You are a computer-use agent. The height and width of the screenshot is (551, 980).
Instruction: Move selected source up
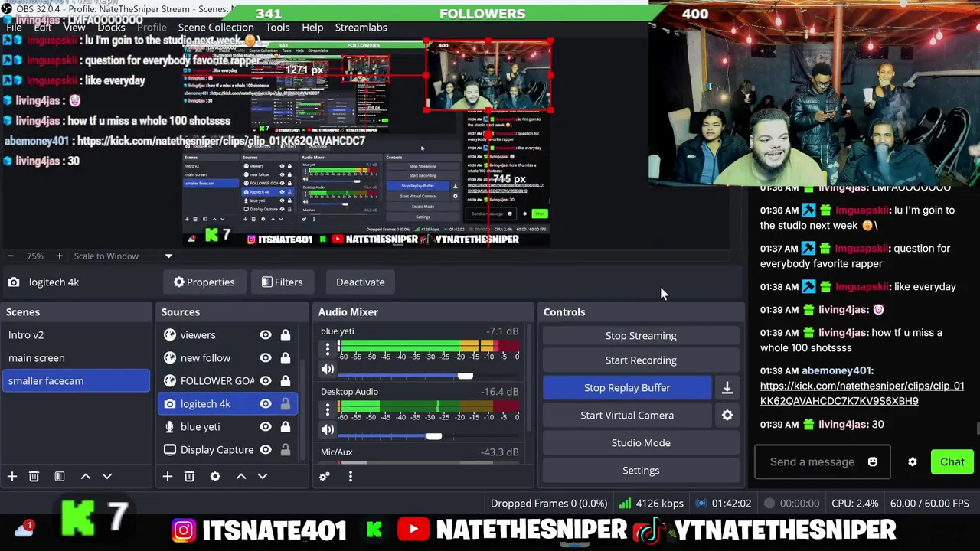point(241,476)
